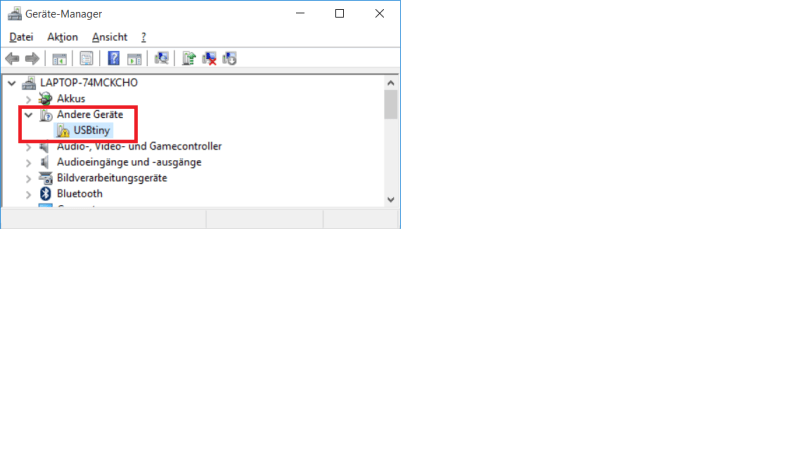Collapse the LAPTOP-74MCKCHO root node
This screenshot has width=810, height=455.
pos(11,83)
